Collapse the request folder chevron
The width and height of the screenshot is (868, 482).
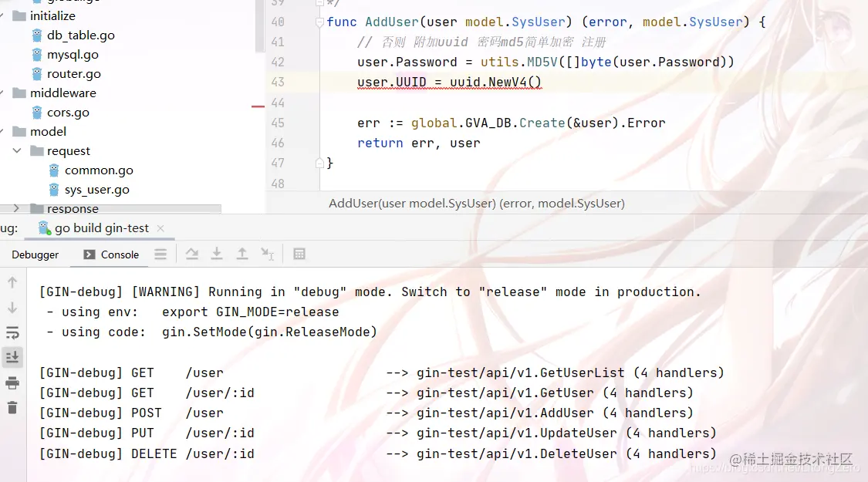pyautogui.click(x=17, y=150)
